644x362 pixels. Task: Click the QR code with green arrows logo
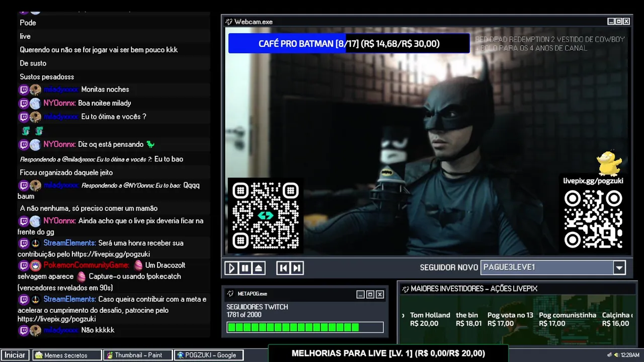(x=265, y=215)
